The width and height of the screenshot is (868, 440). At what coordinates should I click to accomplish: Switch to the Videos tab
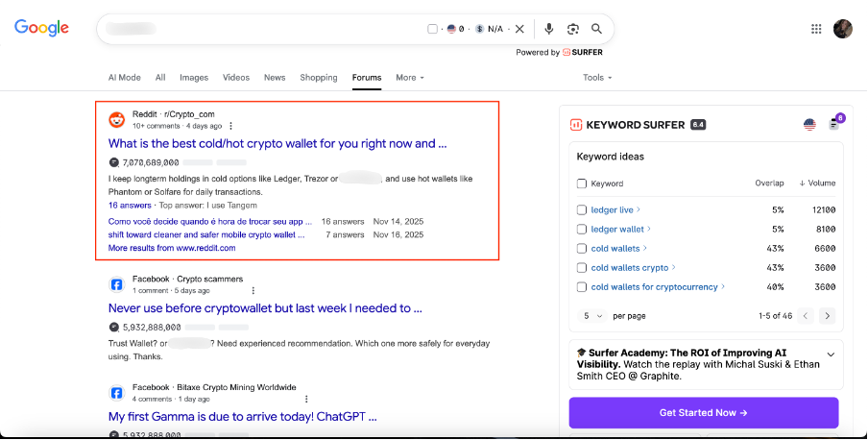pos(236,78)
